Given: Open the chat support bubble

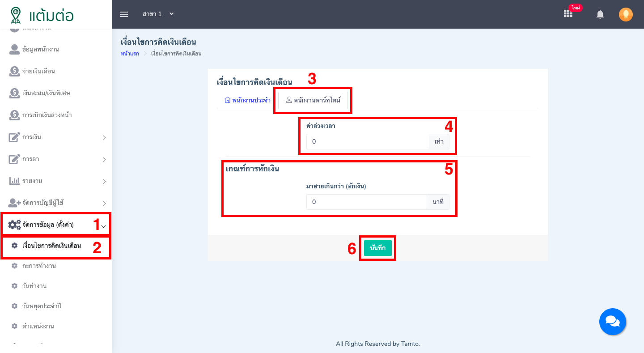Looking at the screenshot, I should coord(613,322).
